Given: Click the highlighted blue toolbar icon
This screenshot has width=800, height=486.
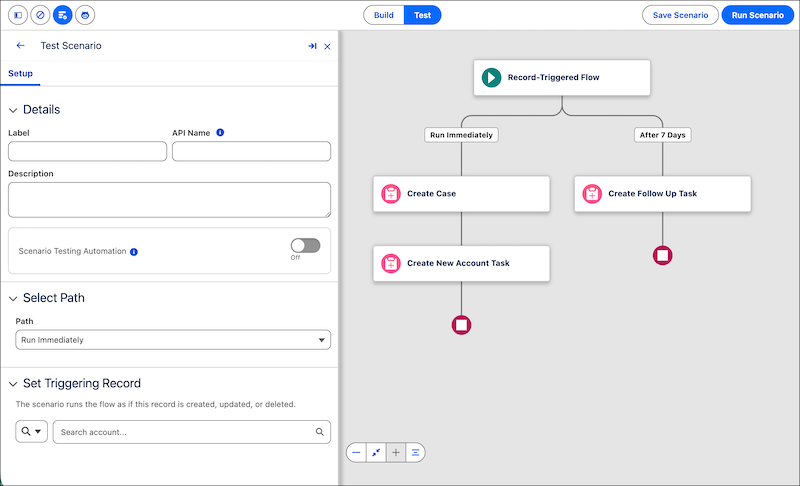Looking at the screenshot, I should pos(63,15).
